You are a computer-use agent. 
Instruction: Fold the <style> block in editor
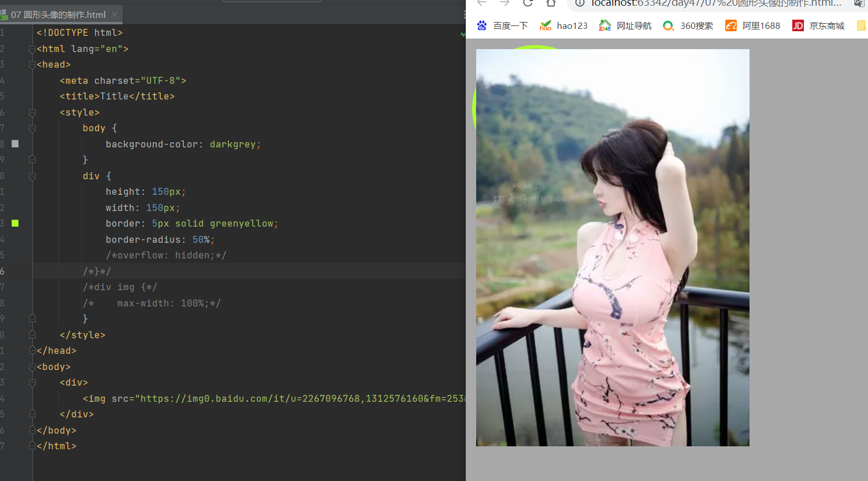coord(32,113)
